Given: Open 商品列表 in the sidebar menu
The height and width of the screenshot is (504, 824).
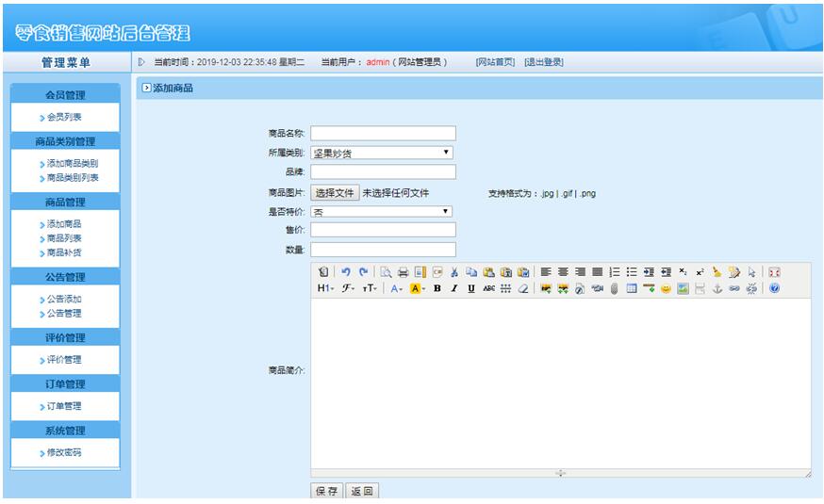Looking at the screenshot, I should [x=64, y=238].
